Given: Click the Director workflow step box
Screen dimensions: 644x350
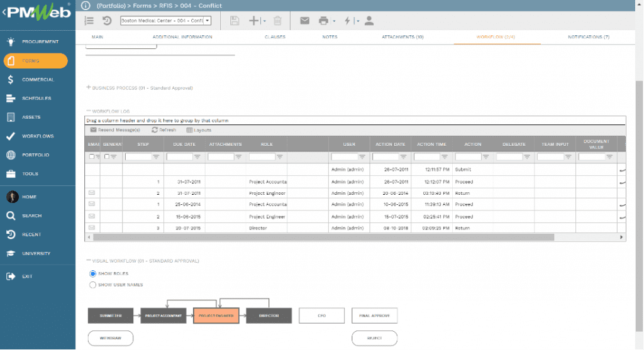Looking at the screenshot, I should (269, 315).
